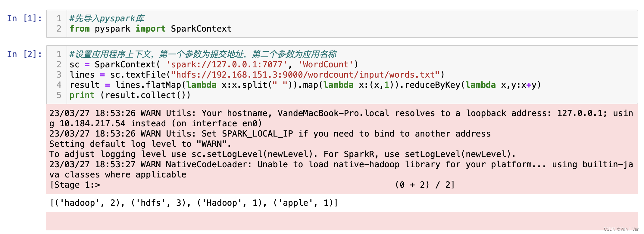This screenshot has height=234, width=644.
Task: Click the Stage 1 progress indicator line
Action: [252, 185]
